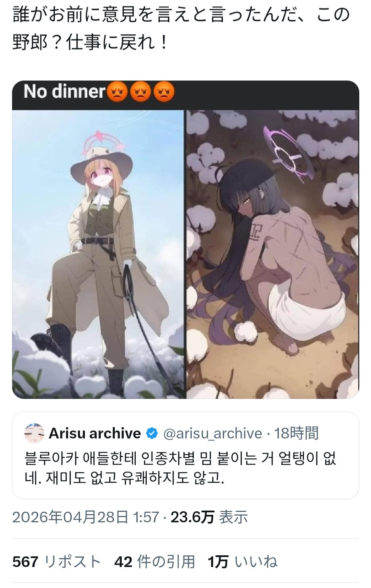
Task: Click the 18時間 quoted post timestamp
Action: click(x=296, y=433)
